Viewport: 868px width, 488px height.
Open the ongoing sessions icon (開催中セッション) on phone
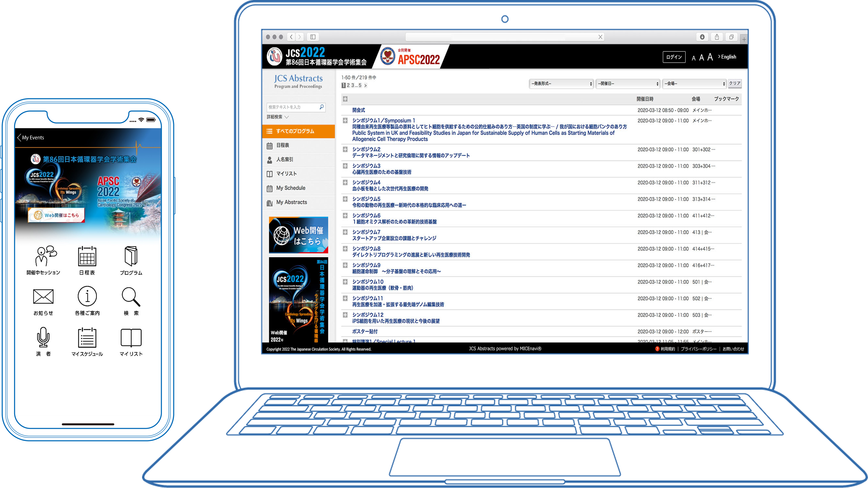coord(43,260)
